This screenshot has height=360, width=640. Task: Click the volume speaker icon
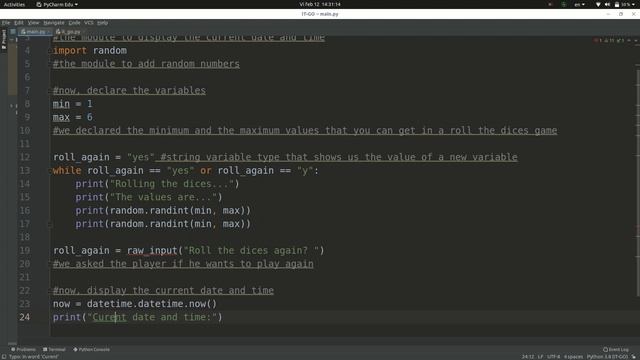(607, 4)
